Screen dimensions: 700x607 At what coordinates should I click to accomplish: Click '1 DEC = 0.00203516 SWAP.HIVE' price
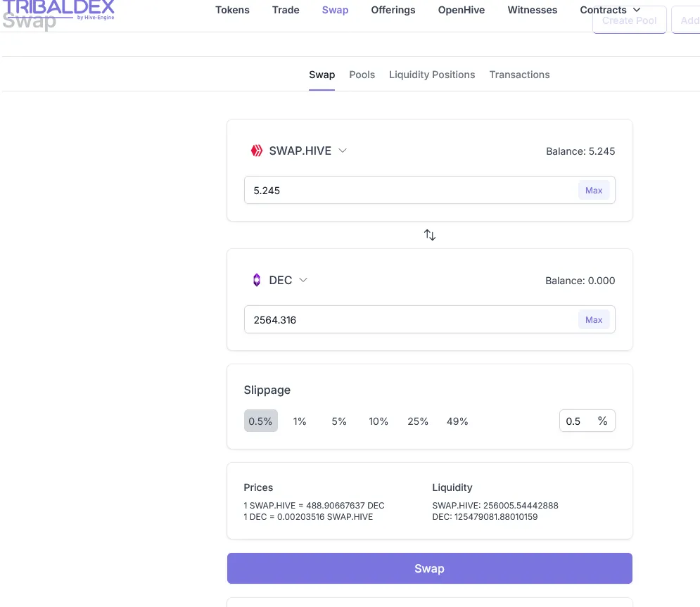coord(308,517)
